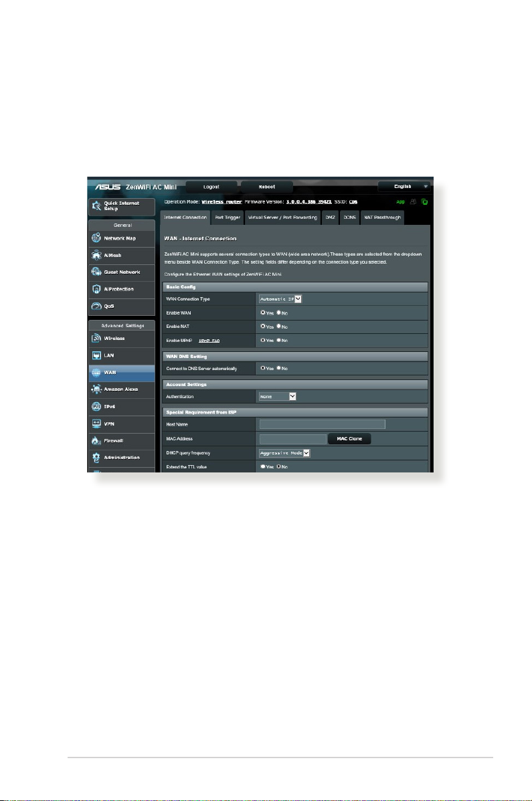The width and height of the screenshot is (532, 801).
Task: Click the QoS gauge icon
Action: click(96, 306)
